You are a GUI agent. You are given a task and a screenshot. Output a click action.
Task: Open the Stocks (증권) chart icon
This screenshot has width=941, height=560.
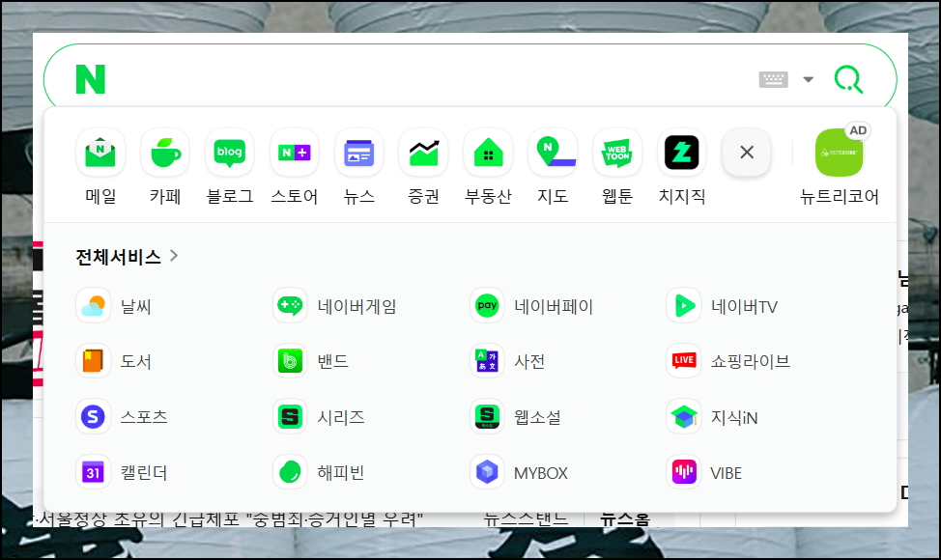point(424,153)
